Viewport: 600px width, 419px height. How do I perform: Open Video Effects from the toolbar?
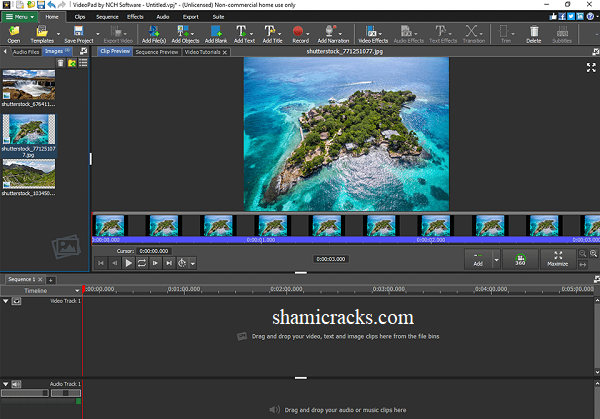(373, 34)
